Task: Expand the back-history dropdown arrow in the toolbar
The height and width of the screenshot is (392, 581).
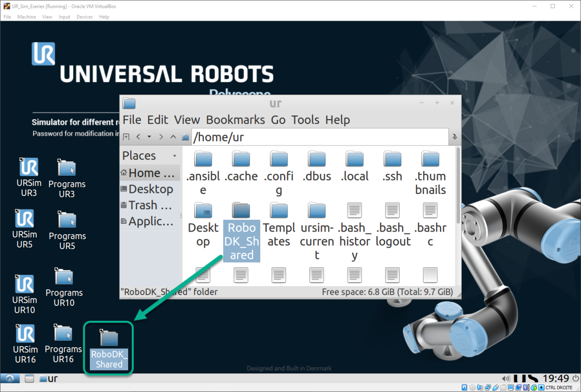Action: 150,137
